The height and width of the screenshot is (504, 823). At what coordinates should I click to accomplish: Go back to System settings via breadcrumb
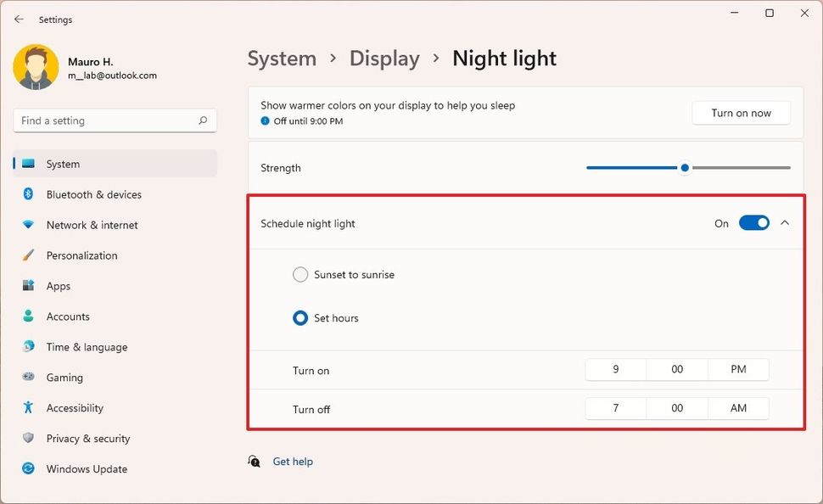coord(282,58)
